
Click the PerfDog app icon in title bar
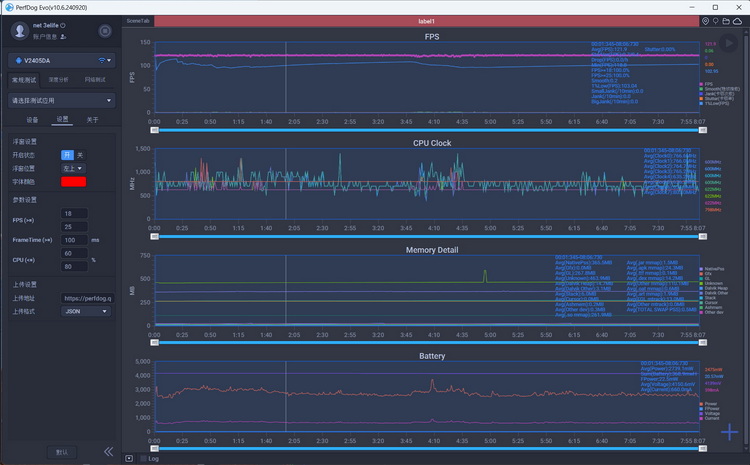click(9, 7)
